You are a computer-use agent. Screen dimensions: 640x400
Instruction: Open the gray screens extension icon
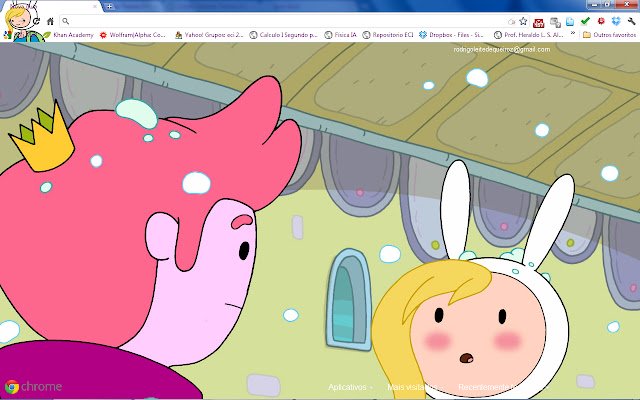(555, 22)
